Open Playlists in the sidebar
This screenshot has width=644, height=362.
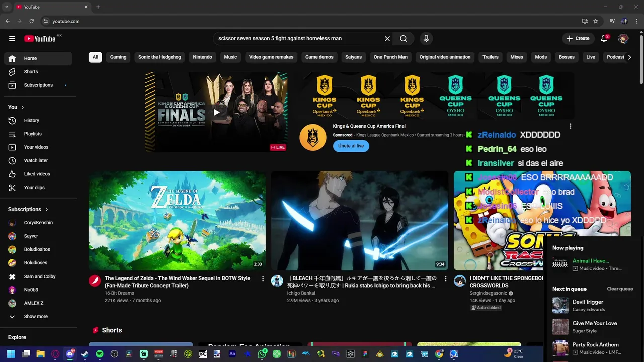(x=38, y=134)
